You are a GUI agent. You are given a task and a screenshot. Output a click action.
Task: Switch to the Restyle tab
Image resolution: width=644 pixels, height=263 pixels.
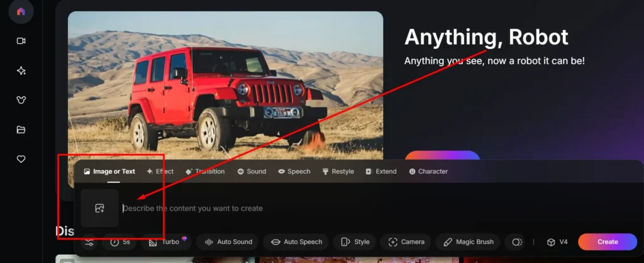coord(338,171)
